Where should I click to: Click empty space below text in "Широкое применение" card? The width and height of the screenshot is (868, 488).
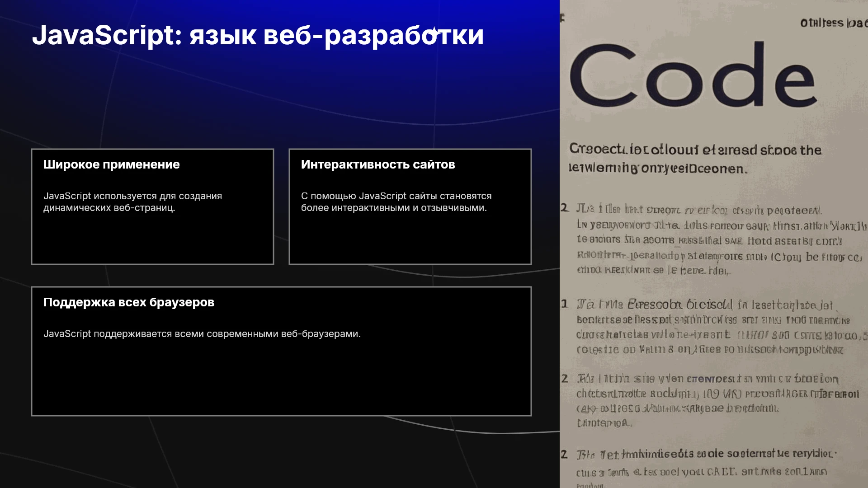point(152,239)
